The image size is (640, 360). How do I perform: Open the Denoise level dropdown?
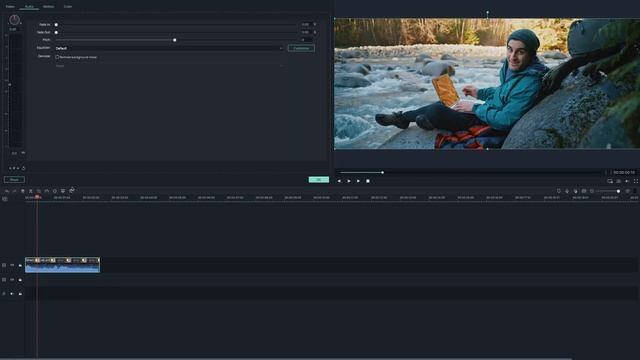point(169,66)
